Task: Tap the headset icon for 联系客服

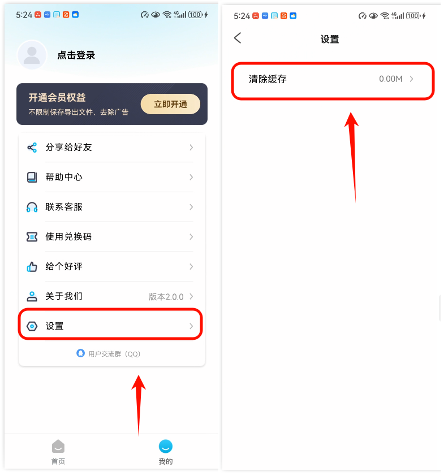Action: 32,207
